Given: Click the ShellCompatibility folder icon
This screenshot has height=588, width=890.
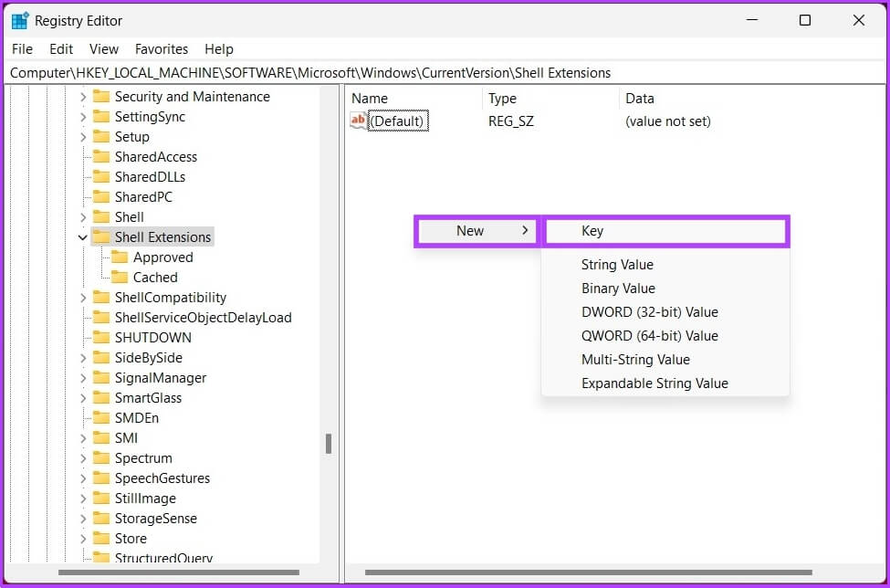Looking at the screenshot, I should [x=101, y=298].
